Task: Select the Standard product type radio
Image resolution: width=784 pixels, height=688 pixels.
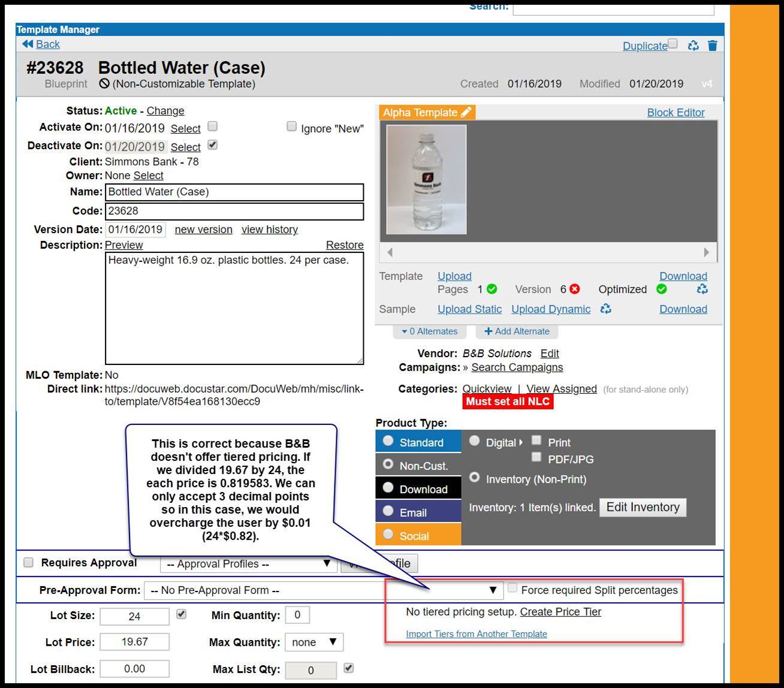Action: (388, 442)
